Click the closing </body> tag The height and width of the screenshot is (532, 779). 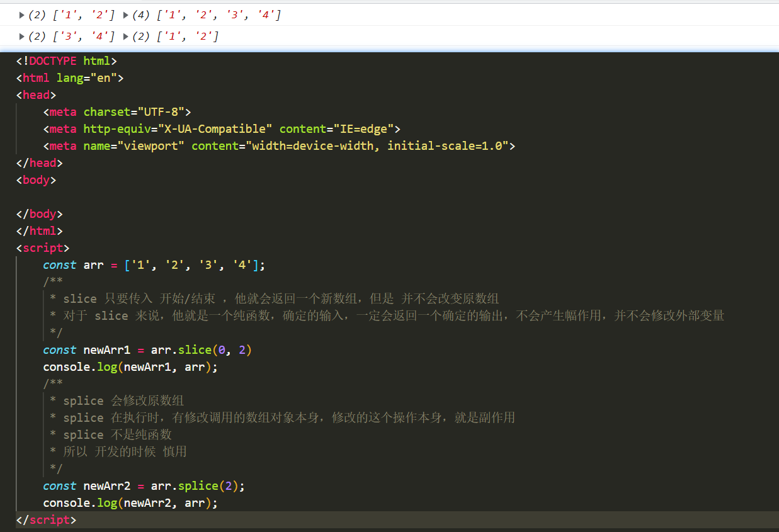click(x=40, y=214)
